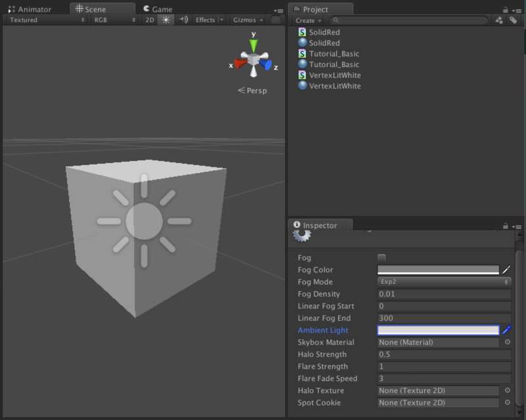Open object picker for Spot Cookie
The height and width of the screenshot is (420, 526).
coord(507,402)
